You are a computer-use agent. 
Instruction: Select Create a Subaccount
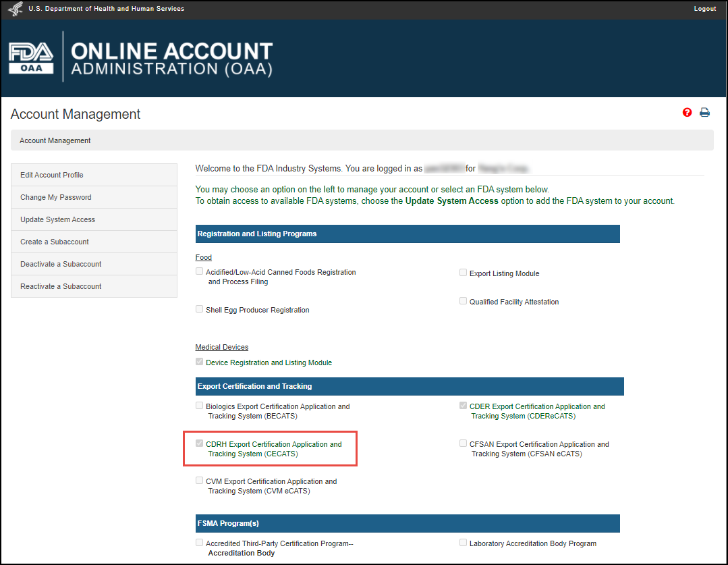click(51, 241)
